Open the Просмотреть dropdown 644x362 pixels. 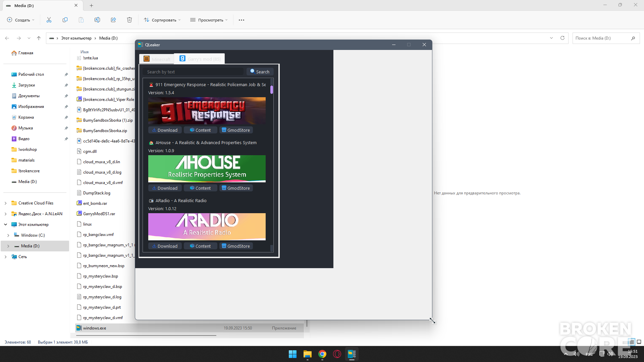click(x=209, y=20)
